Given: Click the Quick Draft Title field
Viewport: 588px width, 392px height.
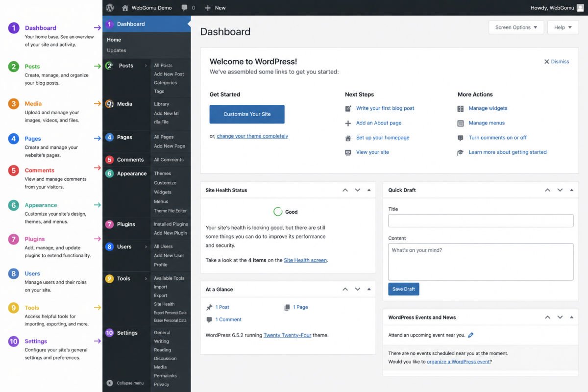Looking at the screenshot, I should (481, 220).
